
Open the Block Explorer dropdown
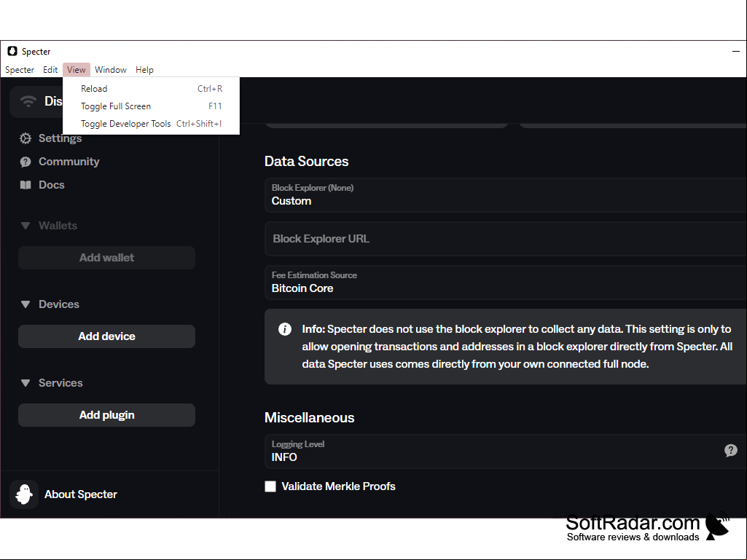(x=506, y=194)
